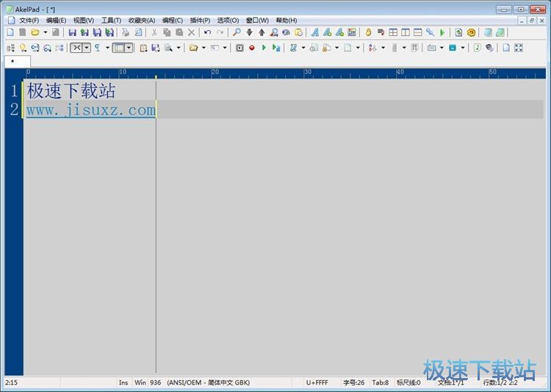Image resolution: width=551 pixels, height=392 pixels.
Task: Click the Open file folder icon
Action: tap(35, 32)
